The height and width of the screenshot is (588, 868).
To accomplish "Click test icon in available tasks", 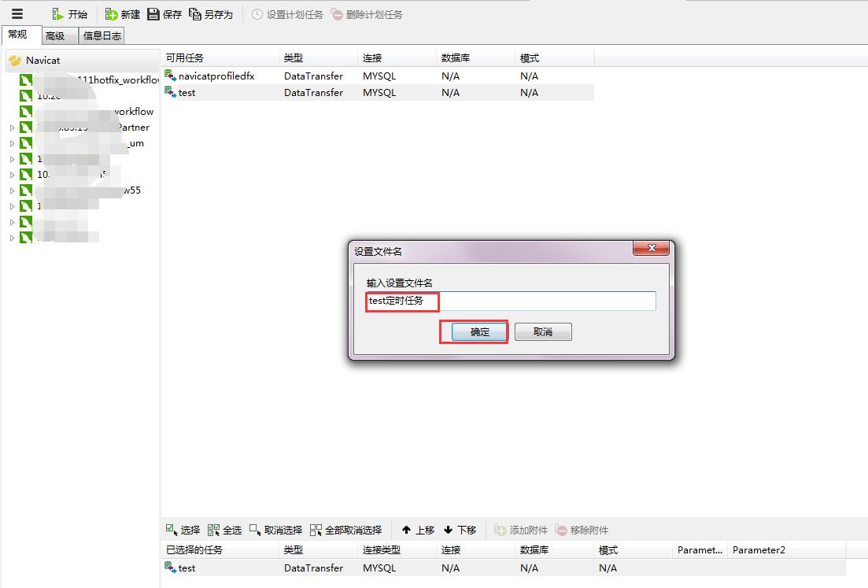I will [171, 92].
